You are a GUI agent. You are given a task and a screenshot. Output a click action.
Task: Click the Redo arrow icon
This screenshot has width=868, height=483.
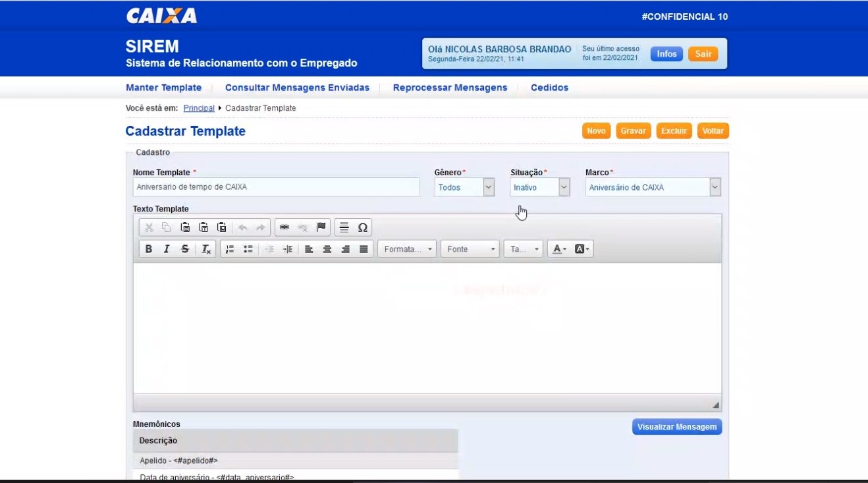[261, 227]
